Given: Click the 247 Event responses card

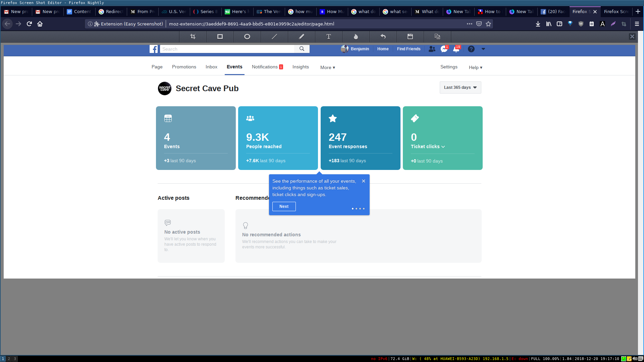Looking at the screenshot, I should pos(361,138).
